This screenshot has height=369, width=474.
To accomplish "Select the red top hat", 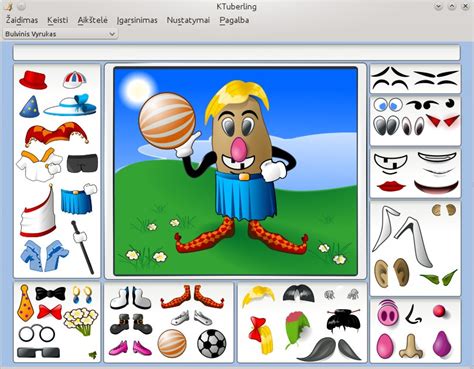I will [33, 80].
